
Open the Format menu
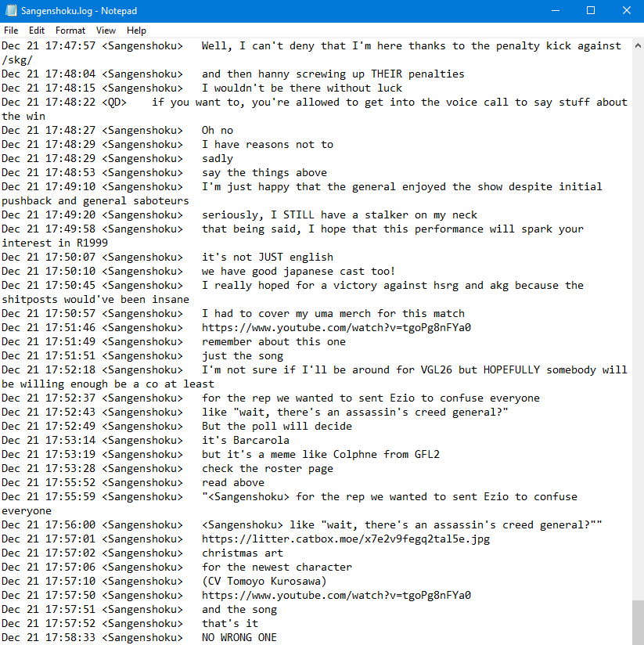pyautogui.click(x=70, y=31)
